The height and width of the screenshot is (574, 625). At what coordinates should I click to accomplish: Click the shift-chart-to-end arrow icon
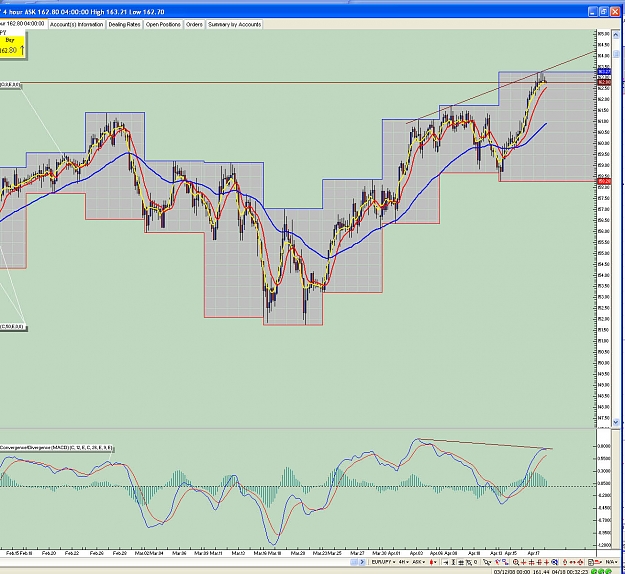click(x=445, y=562)
